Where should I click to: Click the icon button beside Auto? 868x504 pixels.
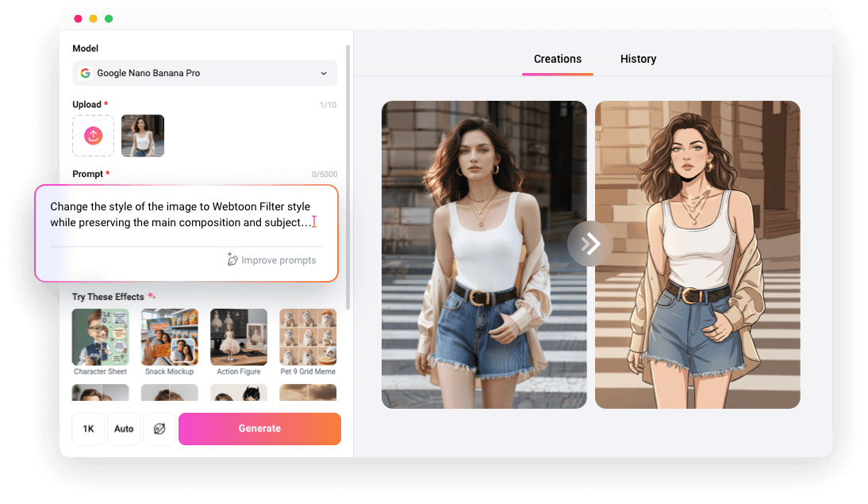(159, 429)
